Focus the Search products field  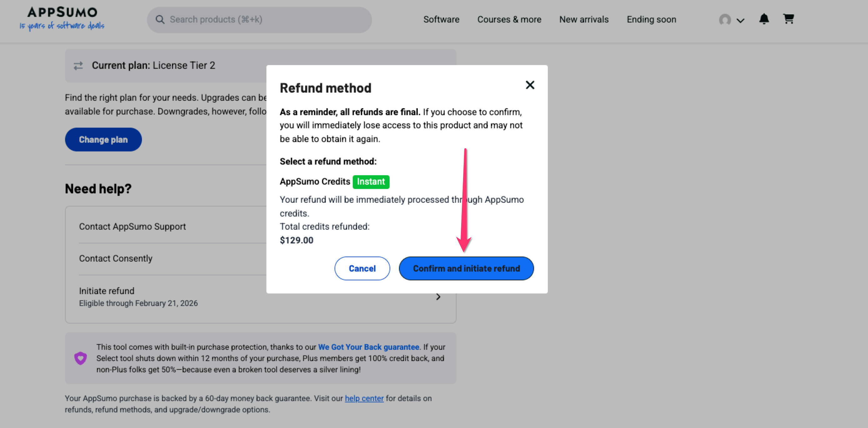(x=263, y=20)
